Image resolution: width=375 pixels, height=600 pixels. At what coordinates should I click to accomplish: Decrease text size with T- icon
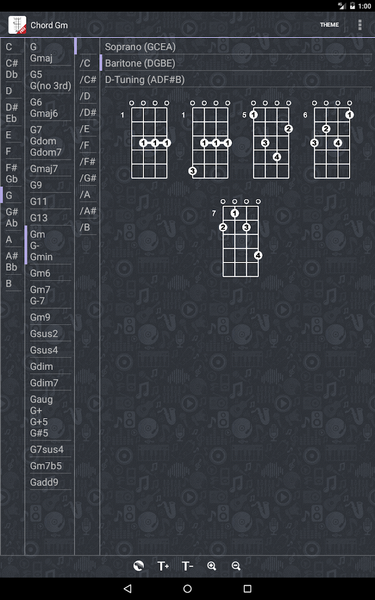188,566
